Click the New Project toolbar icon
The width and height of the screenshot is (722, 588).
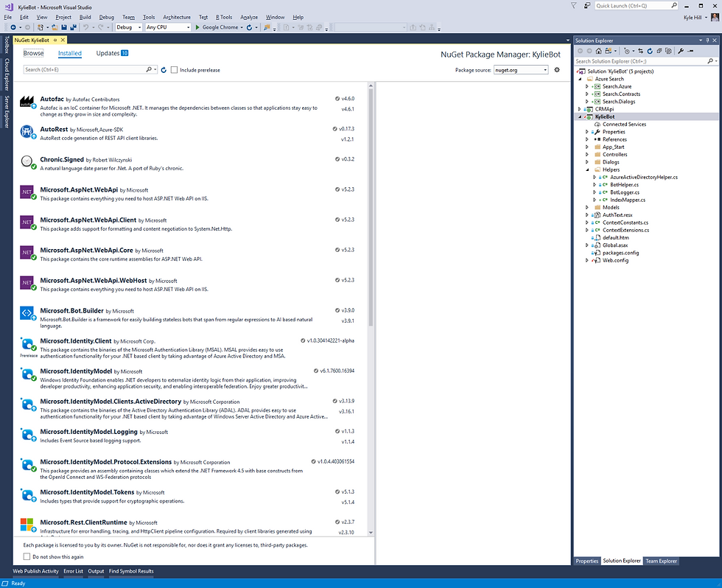pos(41,27)
